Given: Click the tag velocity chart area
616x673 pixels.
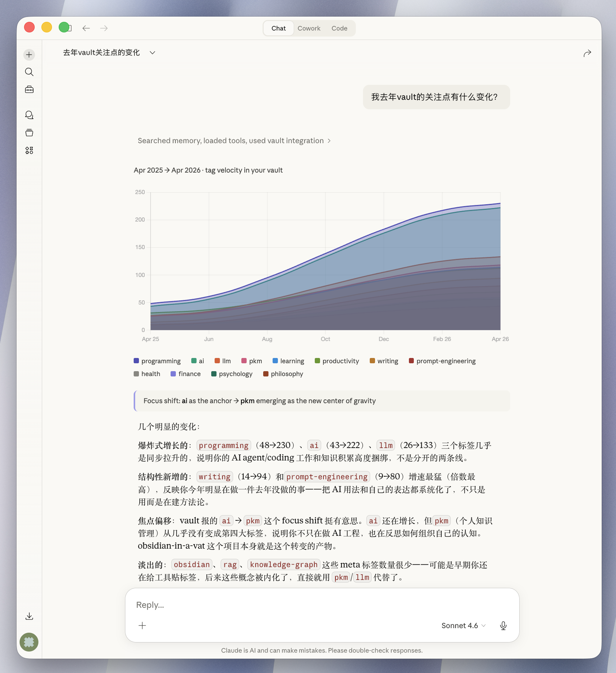Looking at the screenshot, I should point(325,261).
